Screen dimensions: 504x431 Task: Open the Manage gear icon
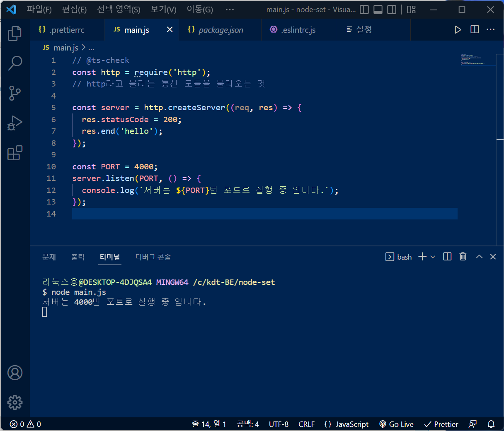[x=15, y=402]
